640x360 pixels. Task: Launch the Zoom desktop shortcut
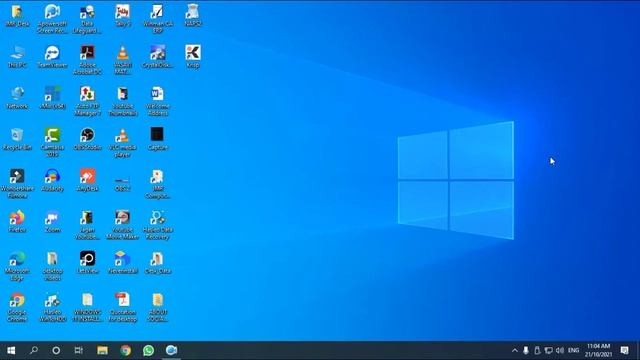(52, 222)
